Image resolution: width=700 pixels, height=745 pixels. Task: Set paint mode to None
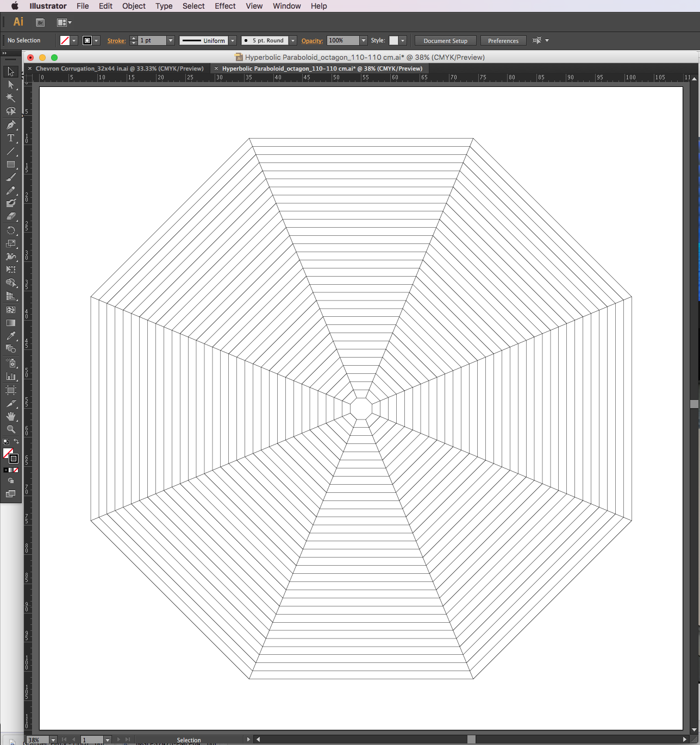[x=16, y=470]
